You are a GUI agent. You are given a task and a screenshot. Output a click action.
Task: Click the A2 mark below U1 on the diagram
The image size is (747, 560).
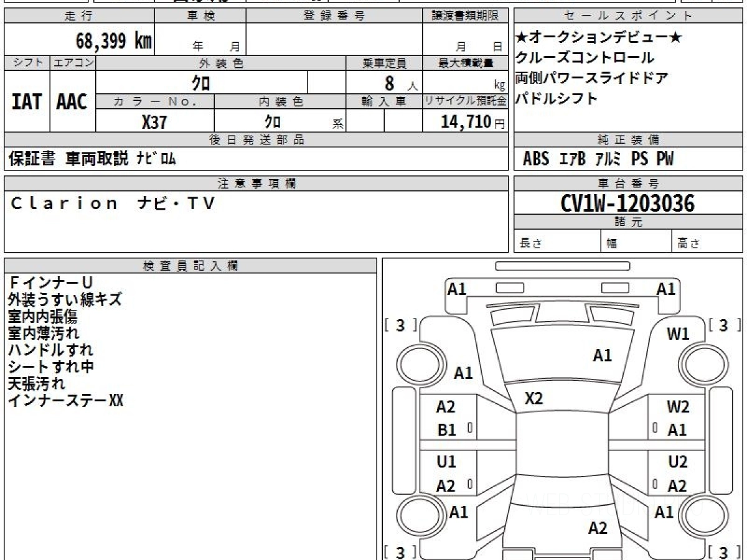click(x=446, y=486)
